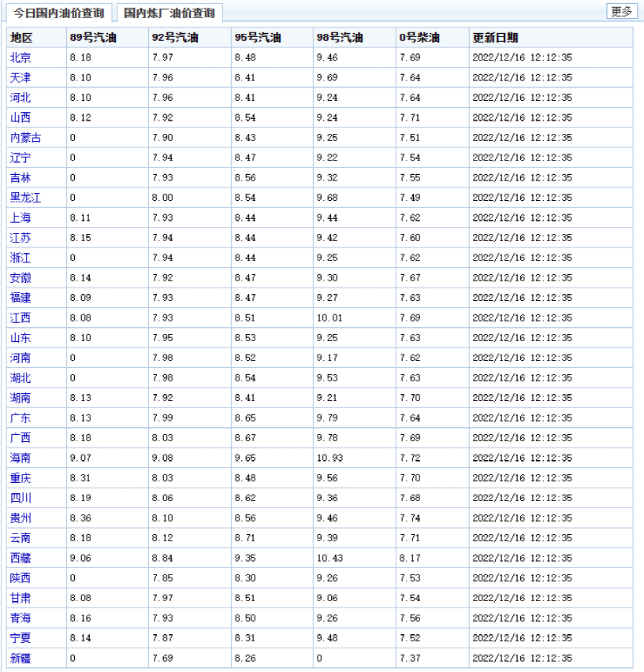
Task: Select the 广东 region link
Action: pyautogui.click(x=20, y=418)
